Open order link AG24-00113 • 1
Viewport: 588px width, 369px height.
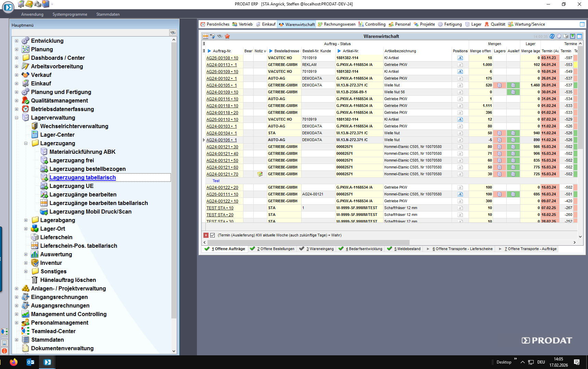[x=222, y=65]
